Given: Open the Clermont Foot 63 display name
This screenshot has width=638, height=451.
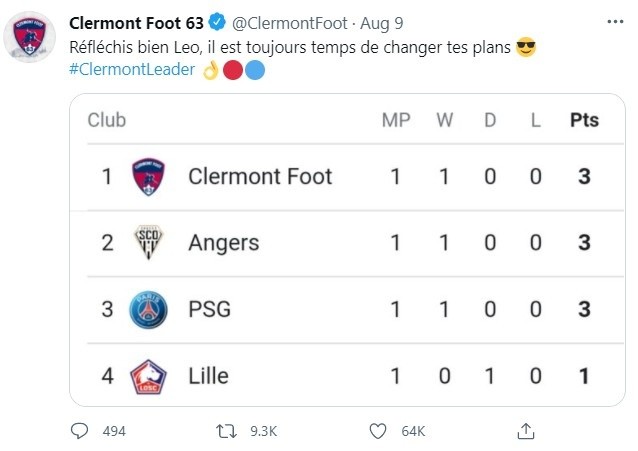Looking at the screenshot, I should [x=136, y=23].
